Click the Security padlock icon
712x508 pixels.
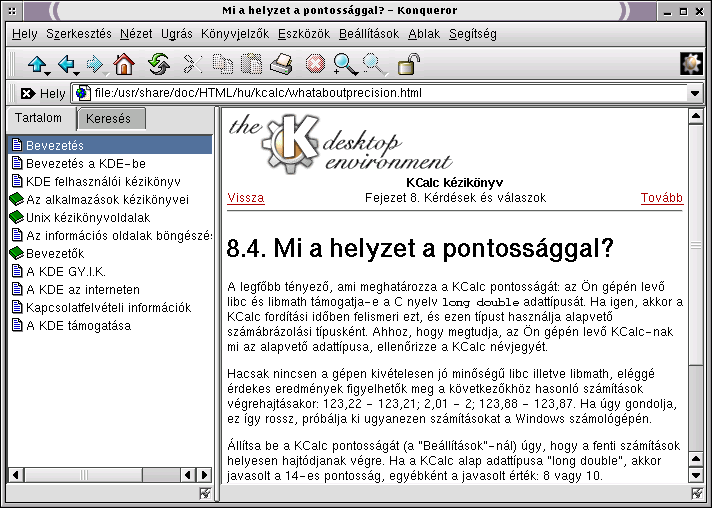[x=409, y=64]
